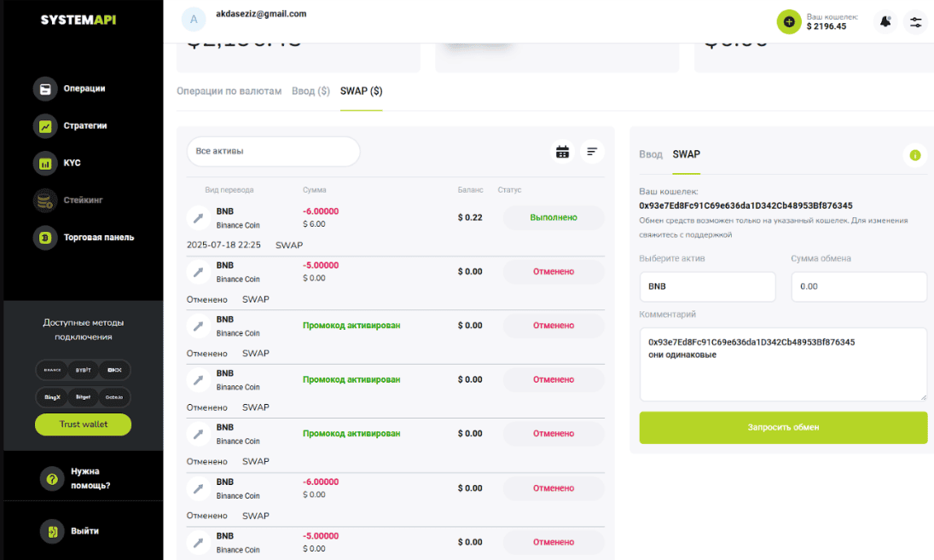The height and width of the screenshot is (560, 934).
Task: Click the Операции sidebar icon
Action: pos(45,89)
